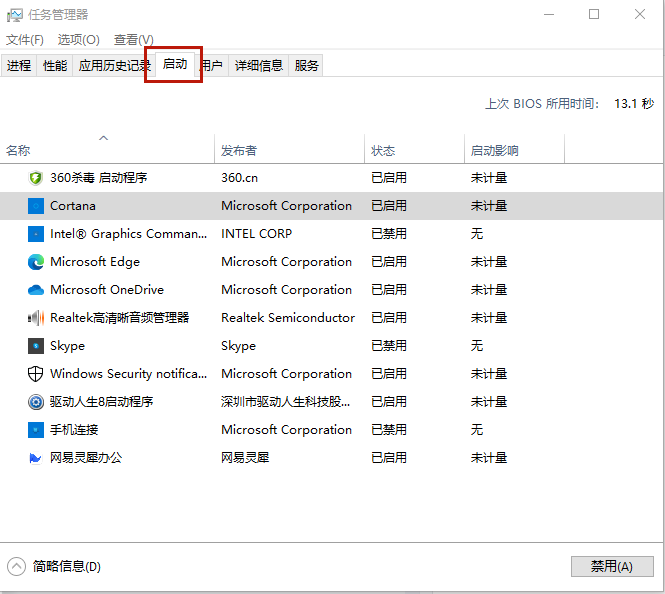665x594 pixels.
Task: Click the 未计量 impact in OneDrive row
Action: (489, 290)
